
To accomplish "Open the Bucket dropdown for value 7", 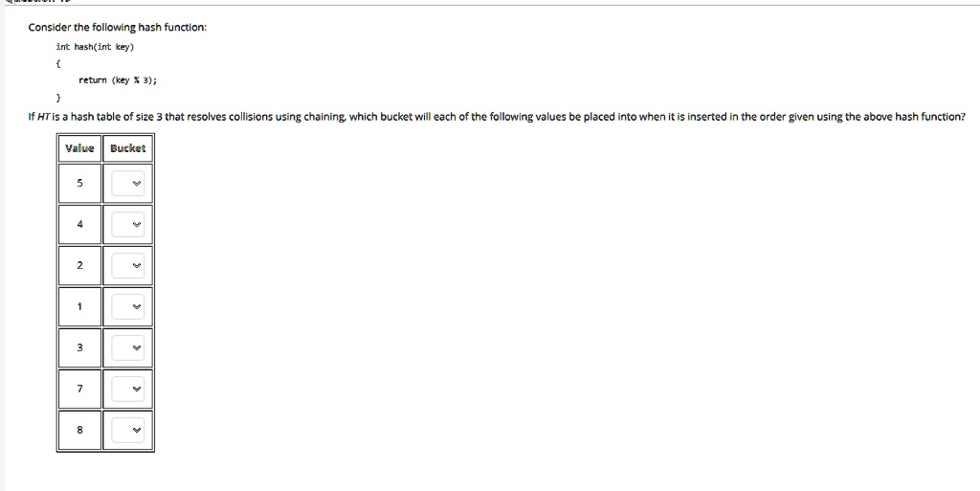I will coord(128,390).
